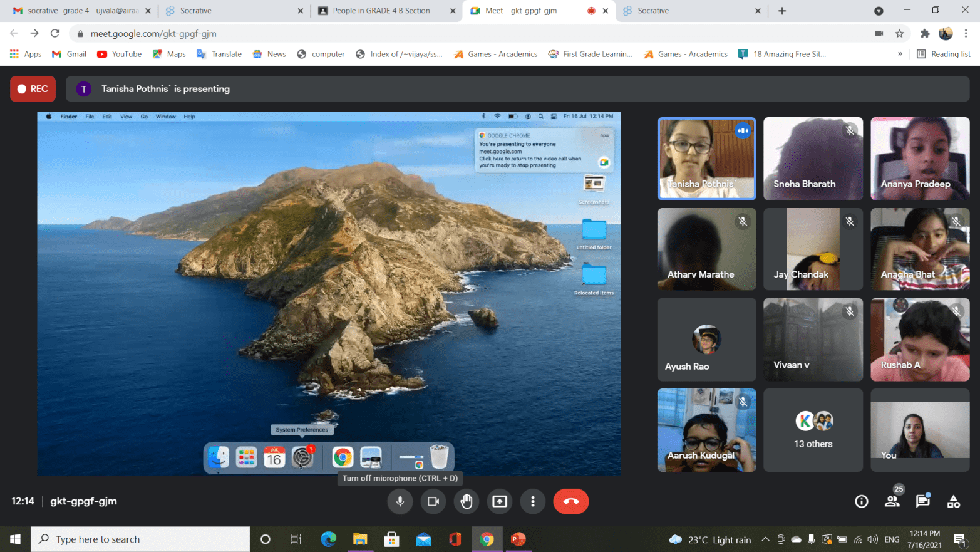980x552 pixels.
Task: Bookmark this page with star icon
Action: pos(900,34)
